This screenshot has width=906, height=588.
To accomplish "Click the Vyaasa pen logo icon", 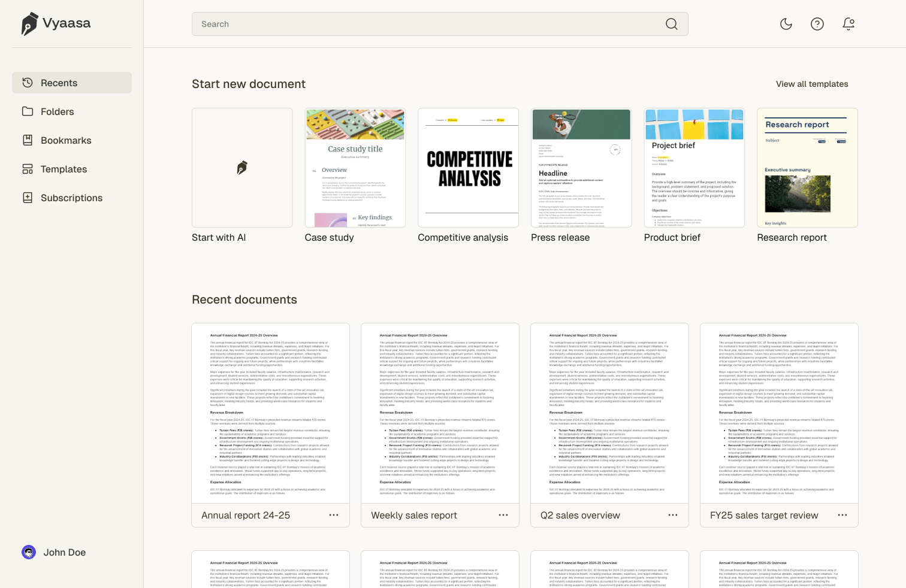I will [x=29, y=24].
